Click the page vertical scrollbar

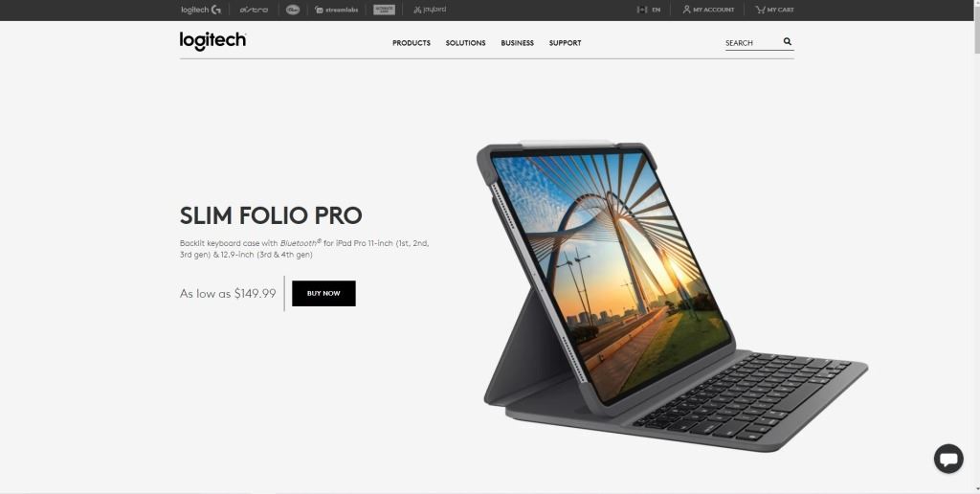pyautogui.click(x=975, y=247)
